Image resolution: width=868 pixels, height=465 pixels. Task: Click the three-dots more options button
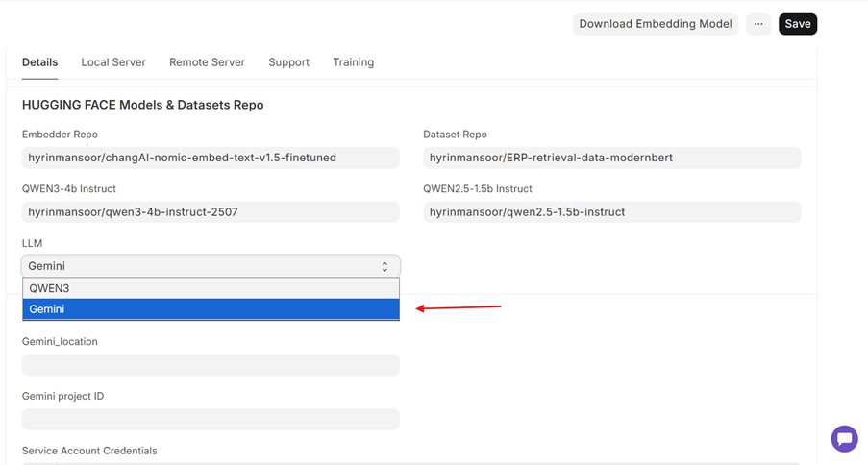click(758, 24)
